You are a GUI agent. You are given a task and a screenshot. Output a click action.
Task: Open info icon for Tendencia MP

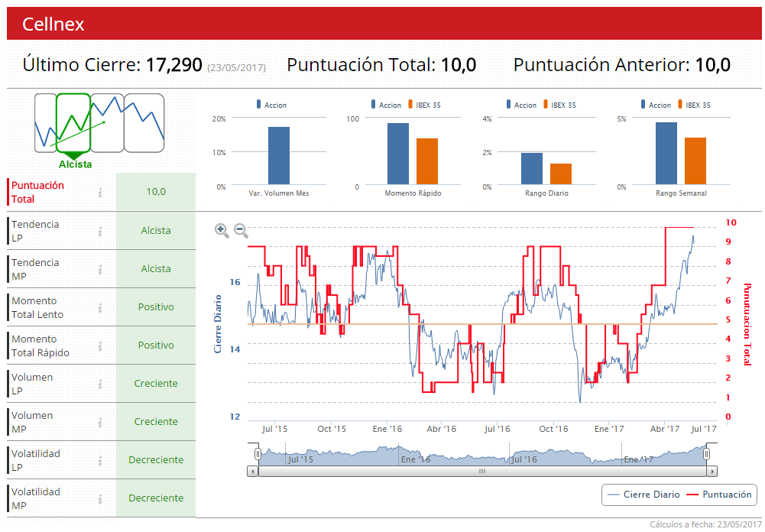click(x=100, y=269)
